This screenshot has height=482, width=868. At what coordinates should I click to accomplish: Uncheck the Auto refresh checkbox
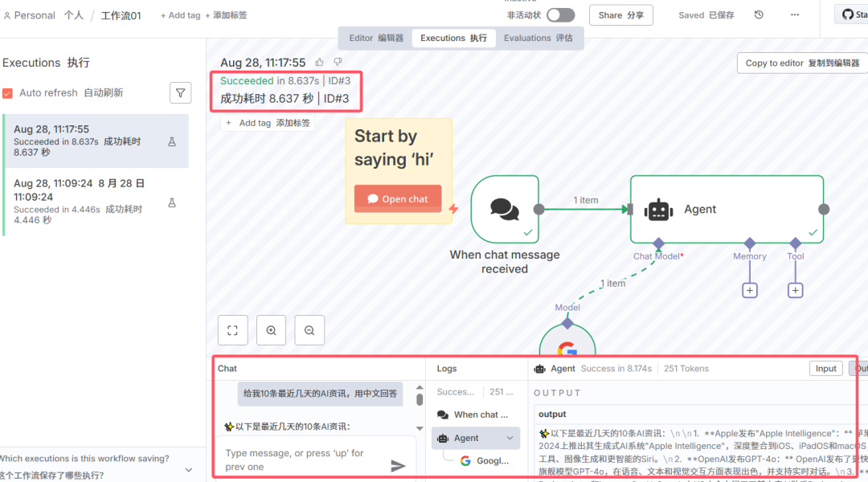(7, 93)
